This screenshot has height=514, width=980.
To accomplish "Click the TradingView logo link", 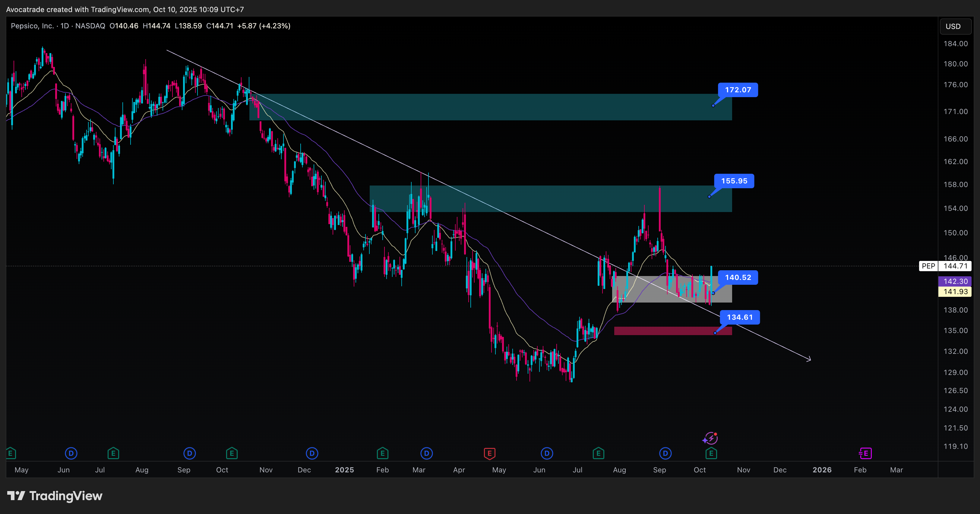I will point(55,496).
